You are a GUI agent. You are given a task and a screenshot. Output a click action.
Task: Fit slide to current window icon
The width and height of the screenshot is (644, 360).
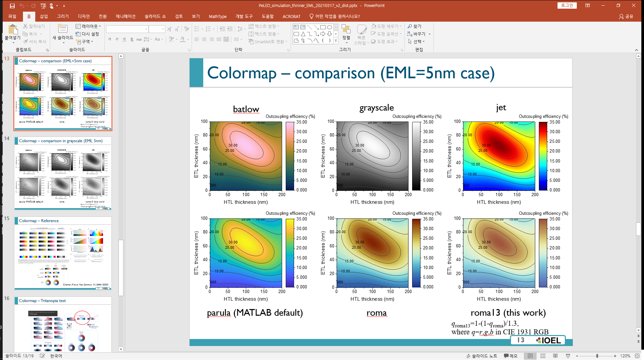(637, 356)
